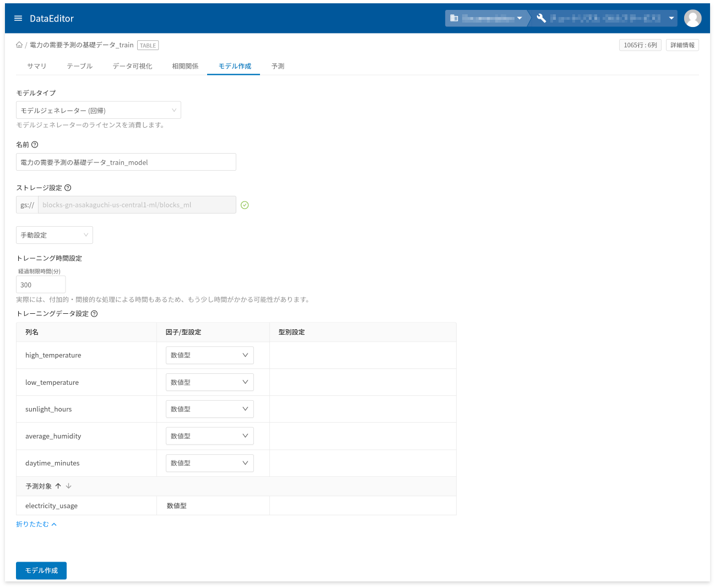Click the 予測対象 section label
The height and width of the screenshot is (588, 715).
point(39,486)
